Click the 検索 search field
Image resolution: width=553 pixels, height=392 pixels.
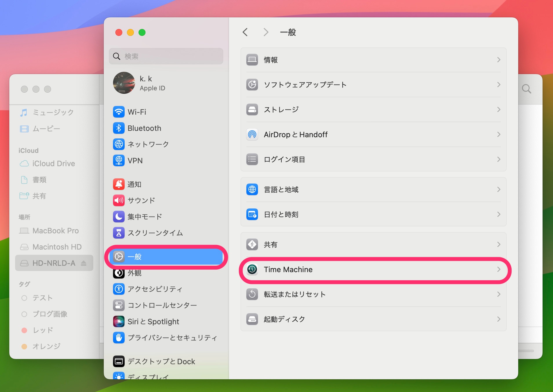point(166,56)
